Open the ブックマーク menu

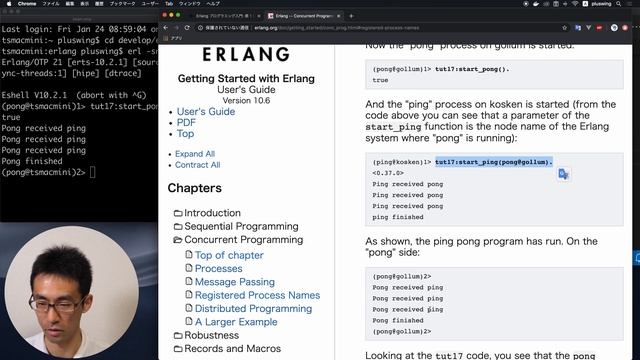(122, 4)
